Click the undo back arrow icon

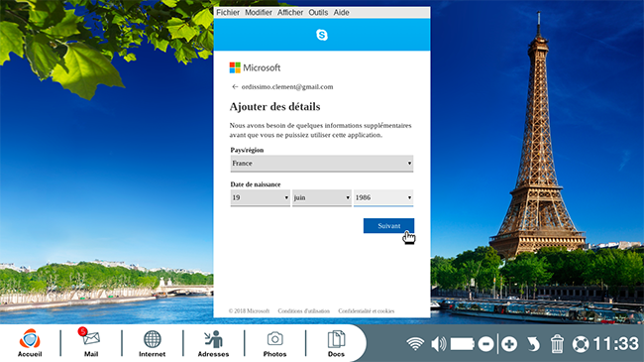pos(533,344)
